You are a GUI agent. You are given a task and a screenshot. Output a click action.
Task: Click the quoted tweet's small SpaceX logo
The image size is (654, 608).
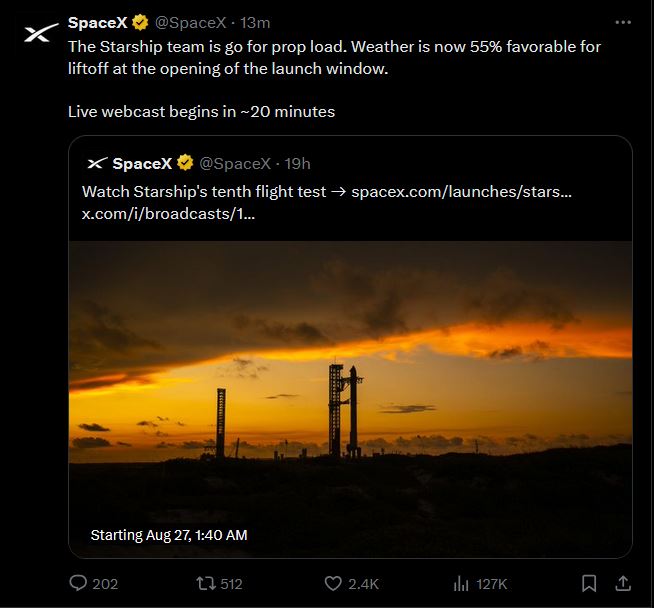point(97,163)
